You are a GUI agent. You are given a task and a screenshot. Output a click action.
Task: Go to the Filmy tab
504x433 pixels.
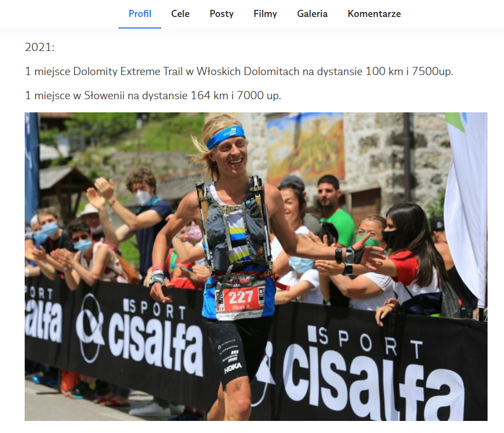[x=265, y=14]
